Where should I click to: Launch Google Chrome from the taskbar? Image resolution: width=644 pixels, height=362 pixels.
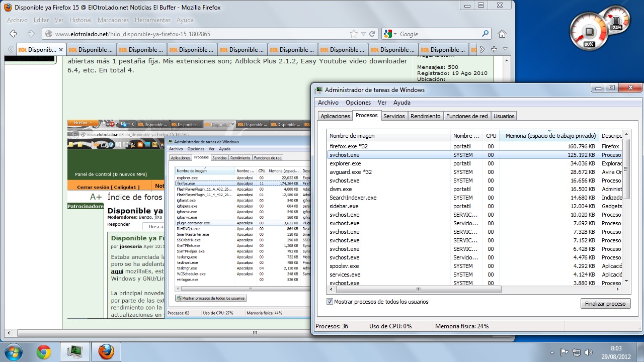[44, 352]
